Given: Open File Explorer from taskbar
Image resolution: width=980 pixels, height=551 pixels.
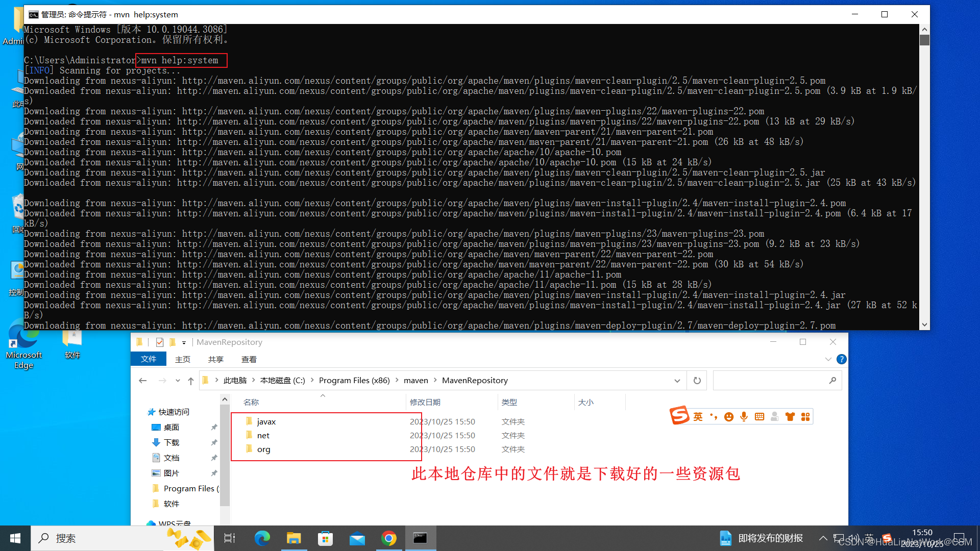Looking at the screenshot, I should click(294, 538).
